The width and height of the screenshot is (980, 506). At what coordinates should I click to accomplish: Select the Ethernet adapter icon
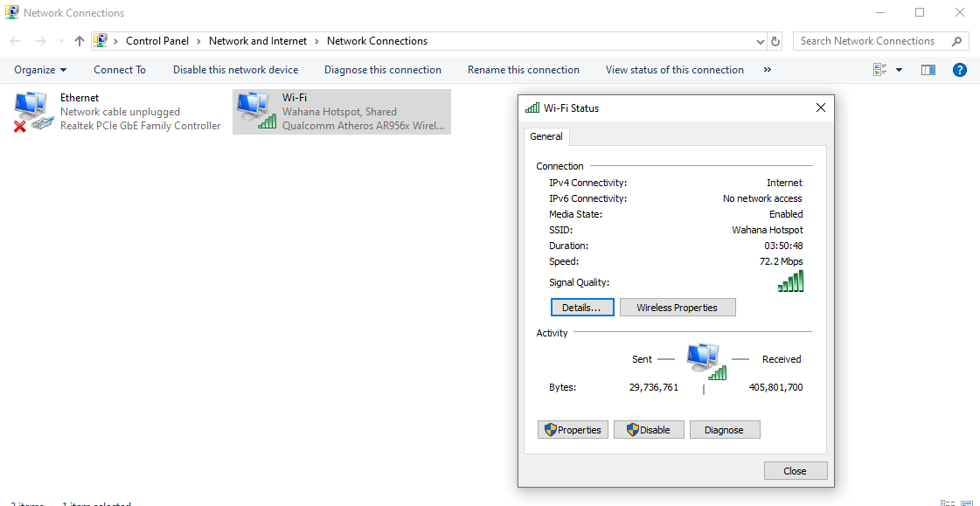pos(33,112)
